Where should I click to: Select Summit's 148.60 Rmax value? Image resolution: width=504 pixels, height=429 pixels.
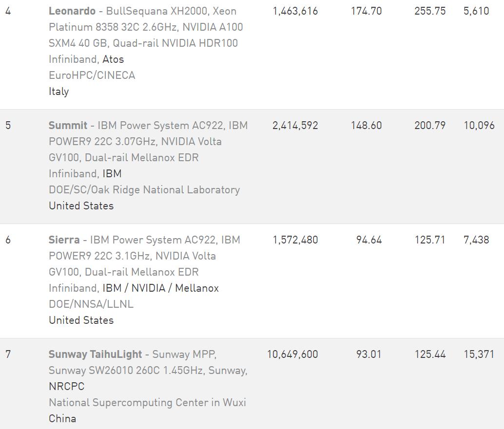point(366,126)
